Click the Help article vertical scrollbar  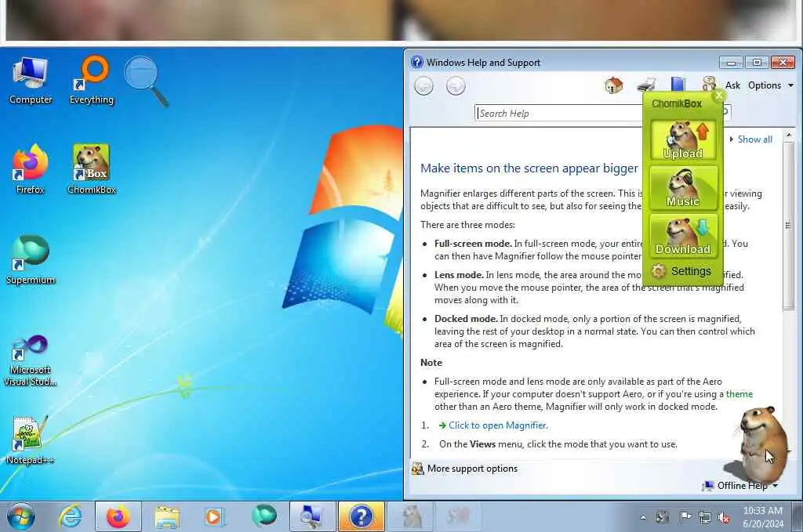click(x=788, y=225)
